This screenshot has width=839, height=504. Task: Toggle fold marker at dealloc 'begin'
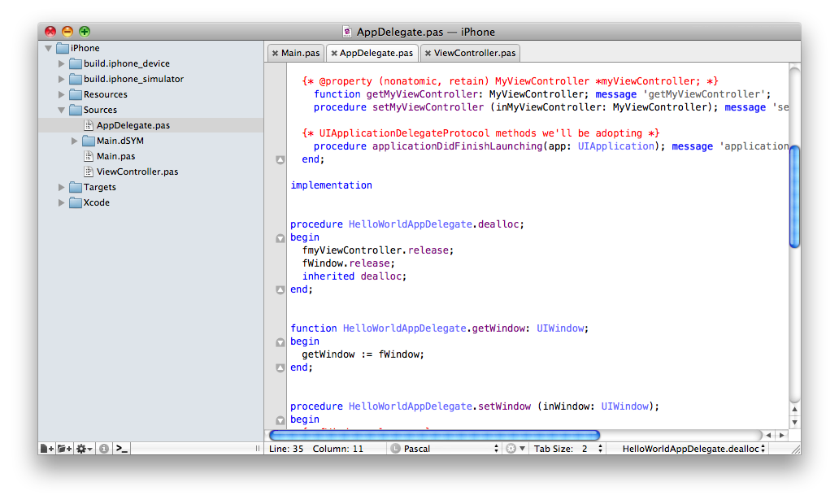(x=280, y=237)
